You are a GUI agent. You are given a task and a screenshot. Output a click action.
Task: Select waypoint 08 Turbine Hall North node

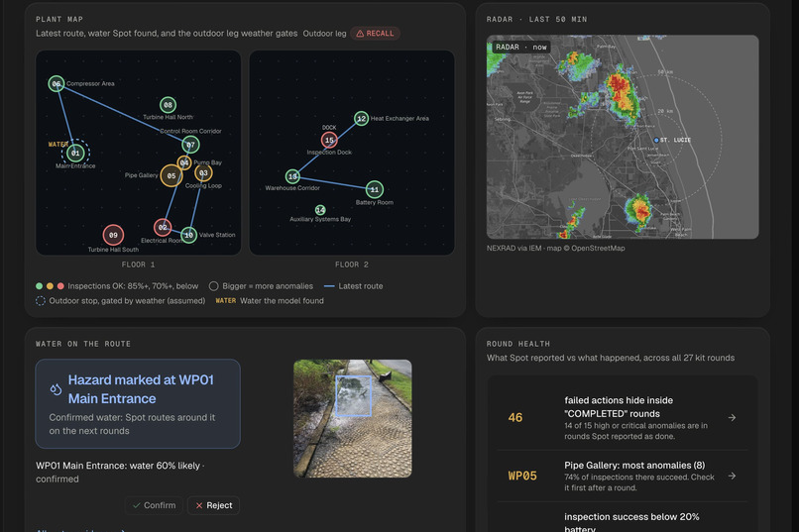click(x=168, y=105)
